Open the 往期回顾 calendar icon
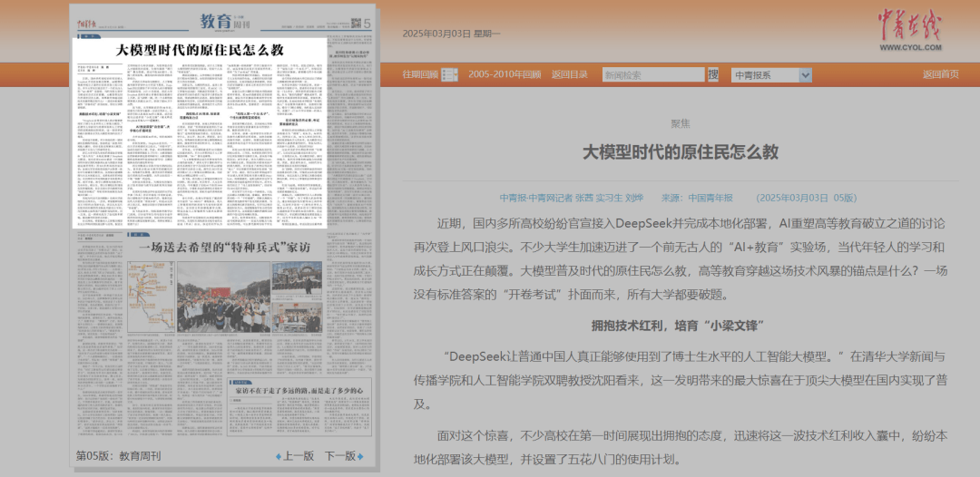 [450, 75]
